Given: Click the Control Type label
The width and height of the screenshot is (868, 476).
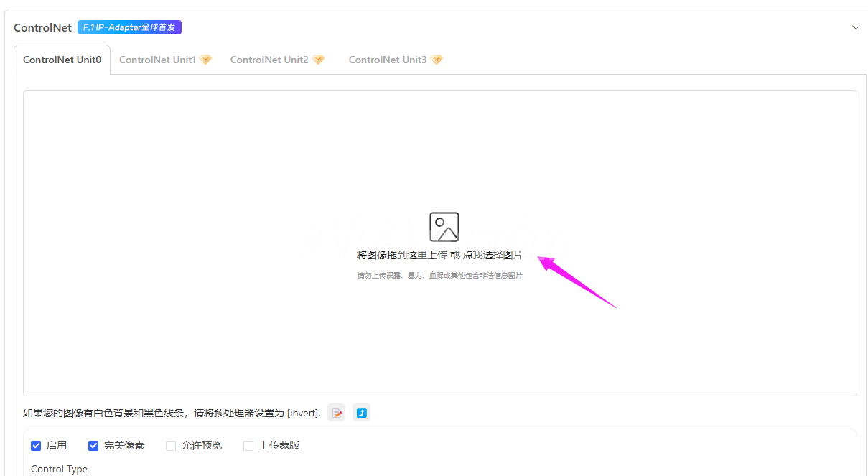Looking at the screenshot, I should click(59, 469).
